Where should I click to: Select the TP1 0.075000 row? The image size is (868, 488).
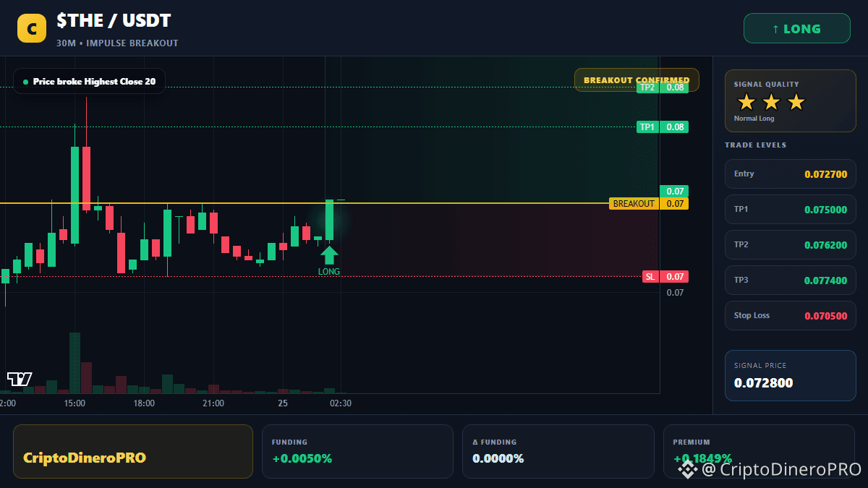click(x=791, y=210)
